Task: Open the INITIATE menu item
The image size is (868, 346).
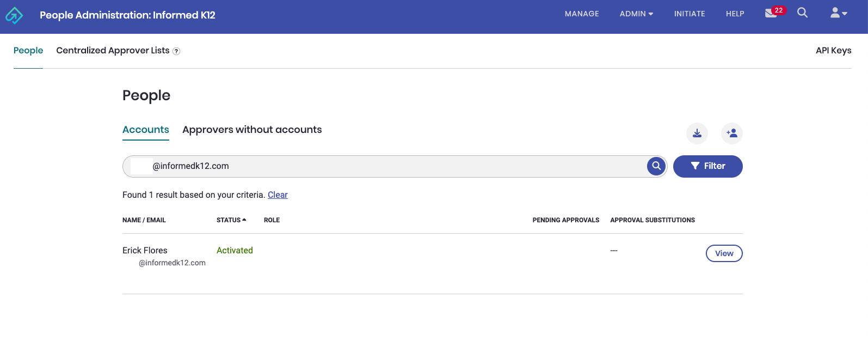Action: point(689,14)
